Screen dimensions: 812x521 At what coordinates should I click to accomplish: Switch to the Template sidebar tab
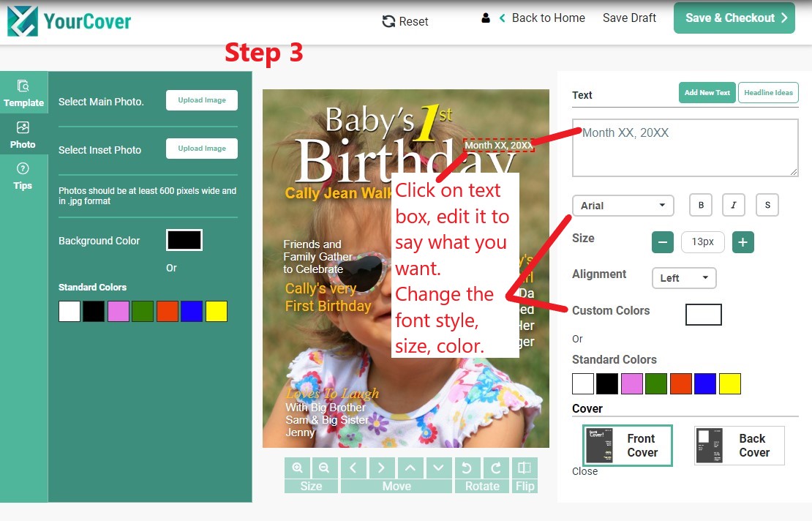24,91
